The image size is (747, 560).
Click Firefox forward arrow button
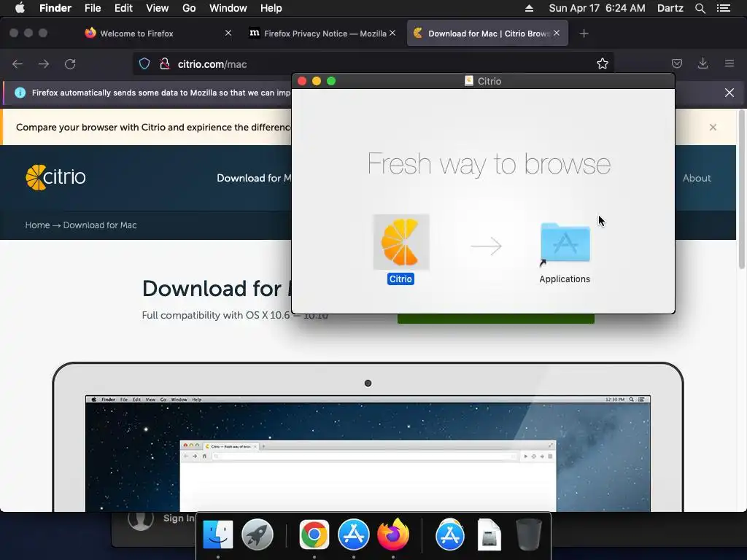click(44, 64)
